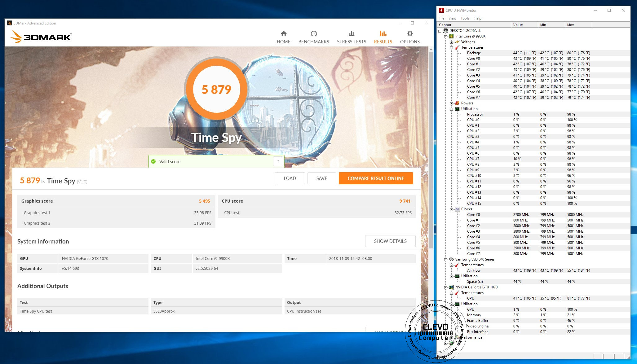Open the View menu in HWMonitor
The width and height of the screenshot is (637, 364).
[x=452, y=18]
